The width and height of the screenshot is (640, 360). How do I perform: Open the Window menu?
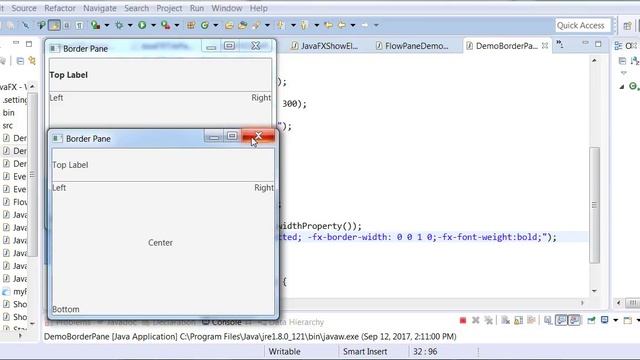click(x=227, y=8)
